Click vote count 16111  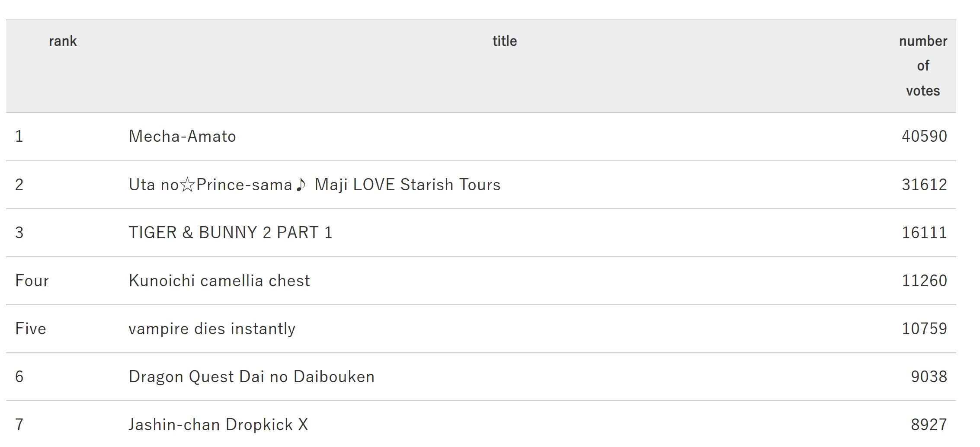924,233
